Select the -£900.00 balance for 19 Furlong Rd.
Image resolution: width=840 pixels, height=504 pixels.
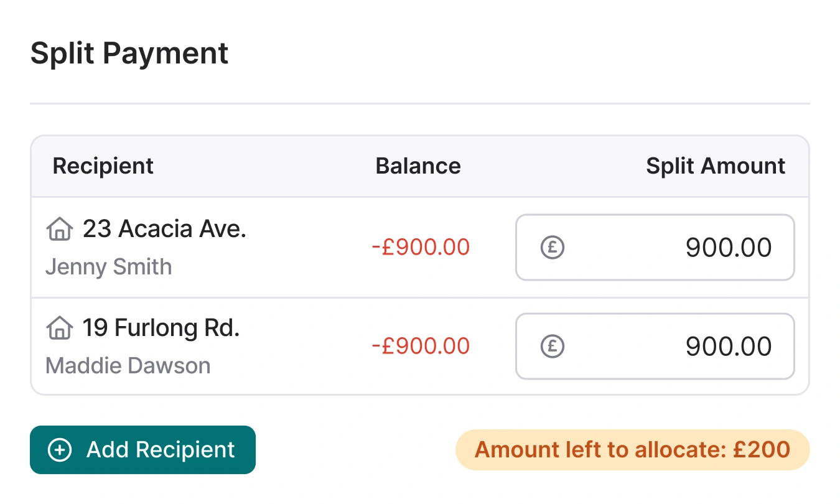tap(421, 346)
